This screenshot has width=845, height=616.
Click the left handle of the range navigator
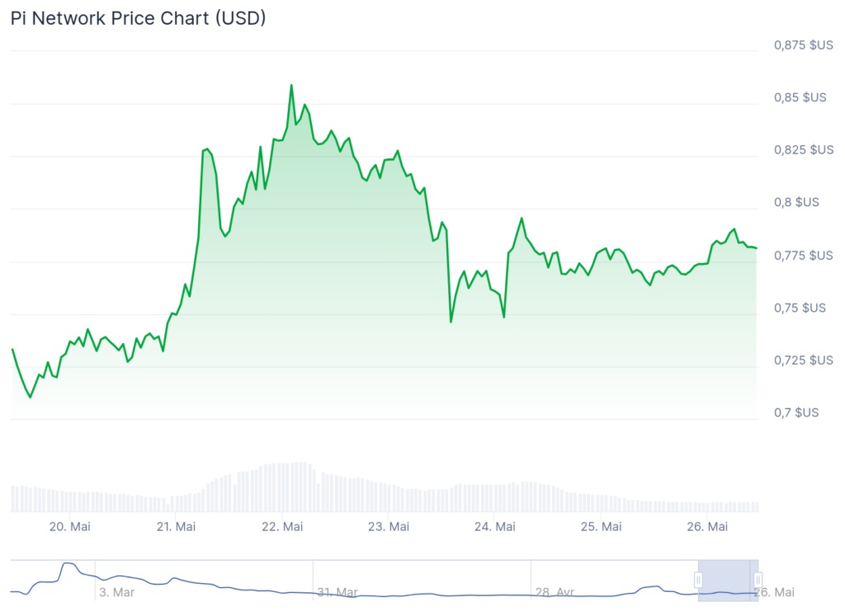coord(698,581)
